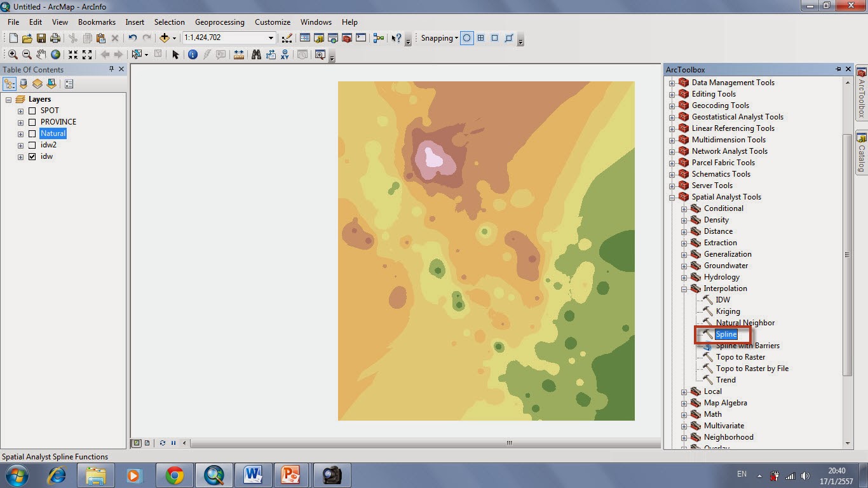
Task: Open the Windows menu
Action: click(x=316, y=22)
